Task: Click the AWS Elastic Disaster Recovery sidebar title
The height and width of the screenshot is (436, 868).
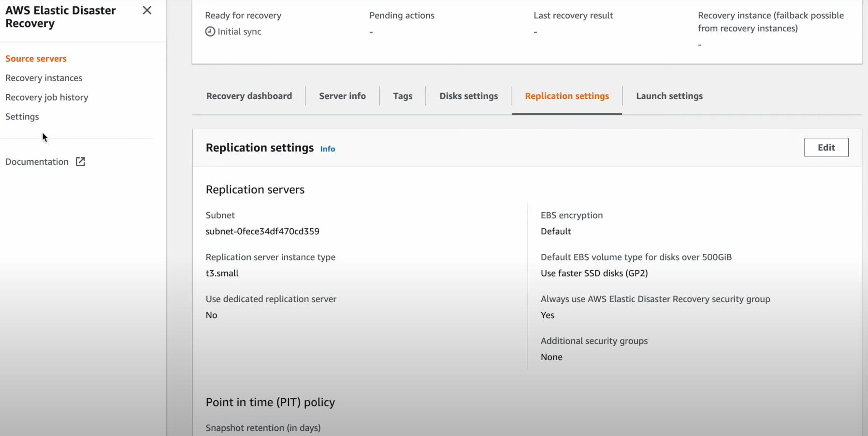Action: click(60, 17)
